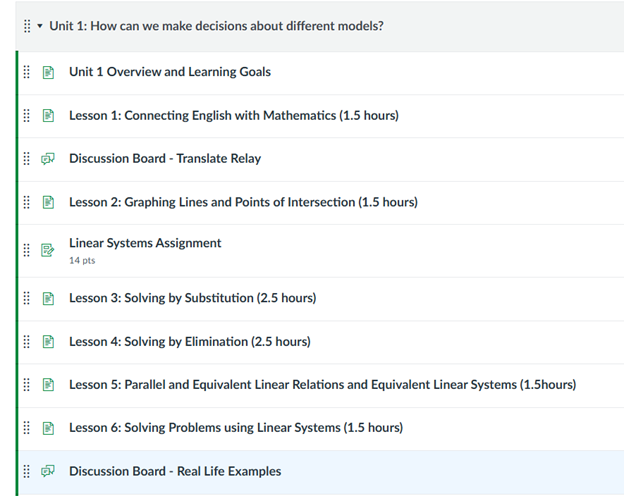Click page icon next to Lesson 1
Viewport: 624px width, 496px height.
47,116
